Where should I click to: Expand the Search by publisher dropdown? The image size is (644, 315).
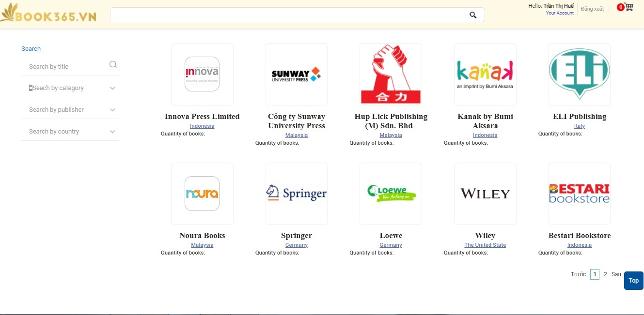coord(70,110)
